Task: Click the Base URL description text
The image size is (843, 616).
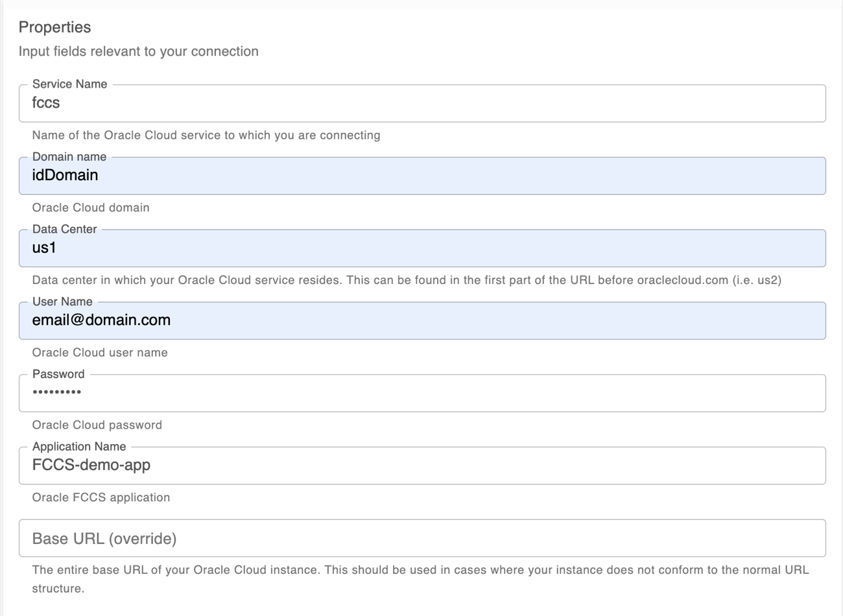Action: (420, 579)
